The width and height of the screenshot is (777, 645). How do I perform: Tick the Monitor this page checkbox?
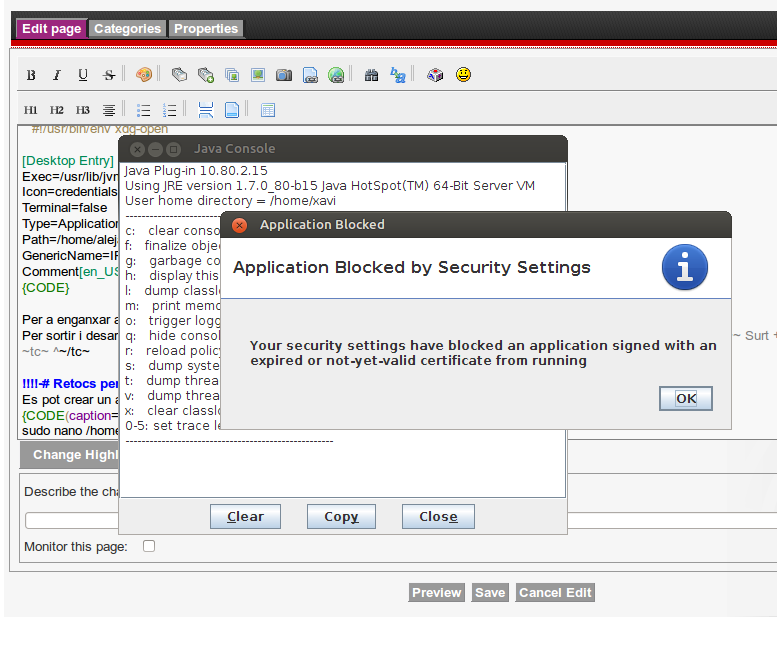tap(149, 546)
